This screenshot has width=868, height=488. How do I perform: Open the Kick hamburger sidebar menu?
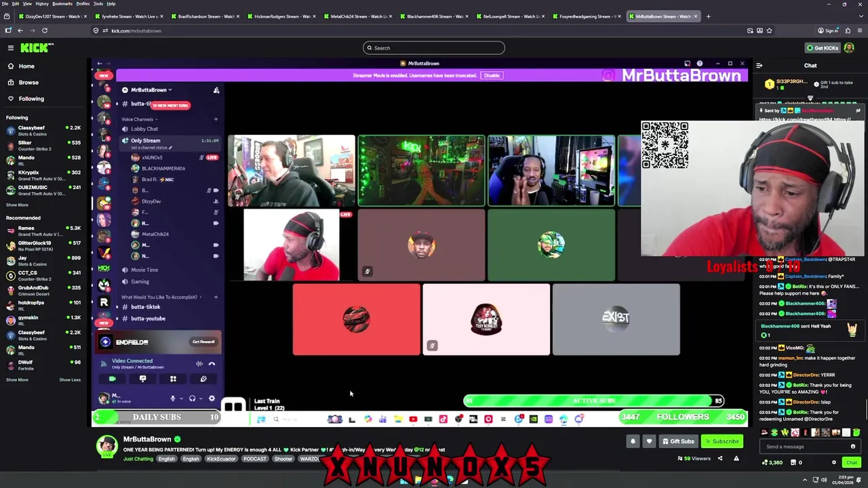[11, 47]
